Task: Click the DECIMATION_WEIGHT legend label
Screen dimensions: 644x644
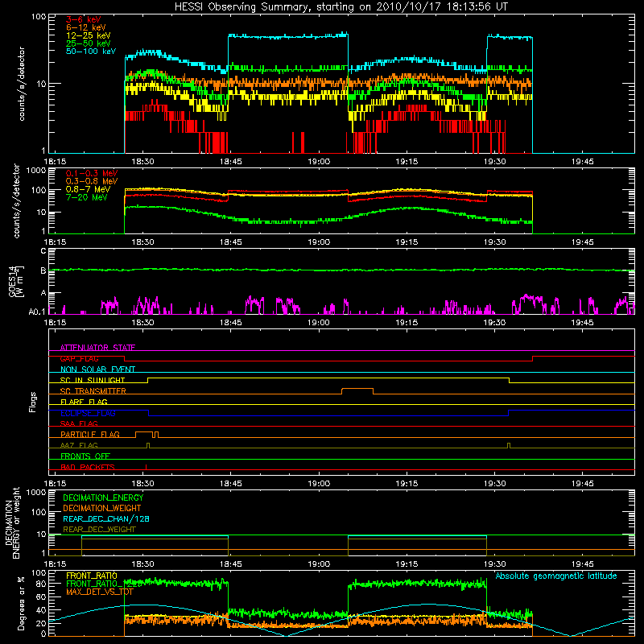Action: tap(102, 508)
